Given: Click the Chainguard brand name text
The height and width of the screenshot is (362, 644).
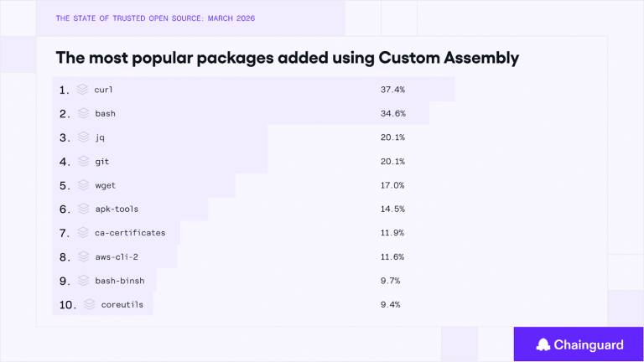Looking at the screenshot, I should [x=588, y=344].
